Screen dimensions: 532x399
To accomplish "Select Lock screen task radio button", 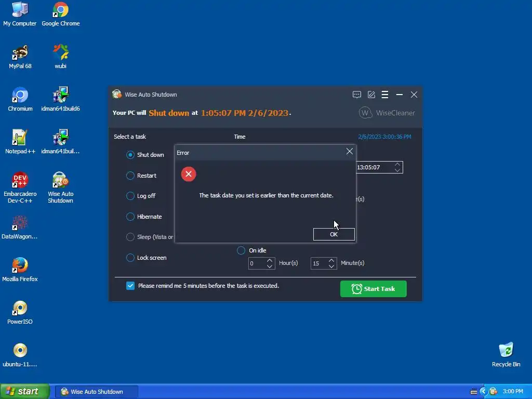I will [x=130, y=258].
